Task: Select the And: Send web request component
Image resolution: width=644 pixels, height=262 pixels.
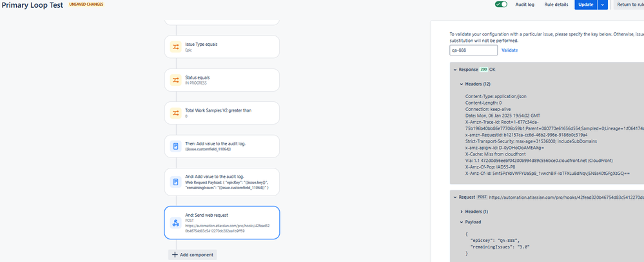Action: click(222, 223)
